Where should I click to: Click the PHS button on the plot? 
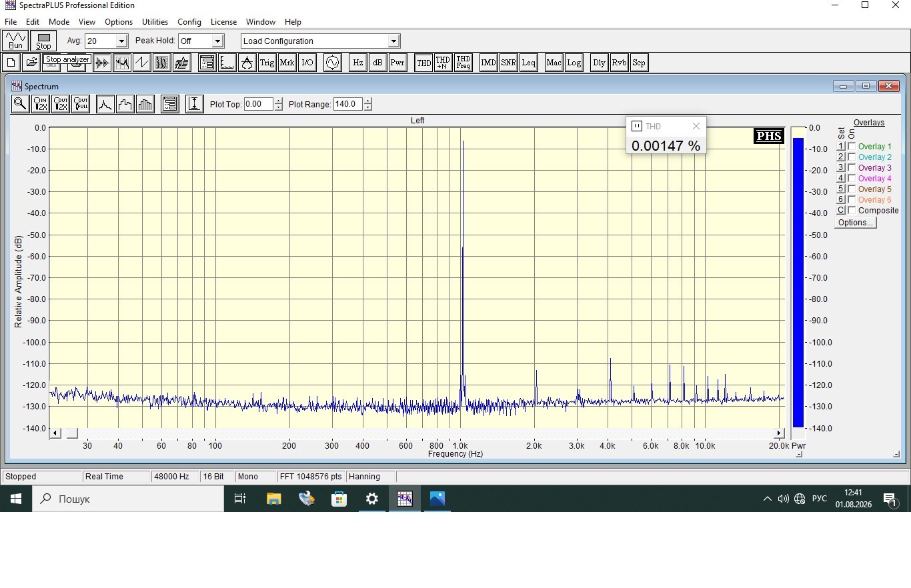point(769,136)
